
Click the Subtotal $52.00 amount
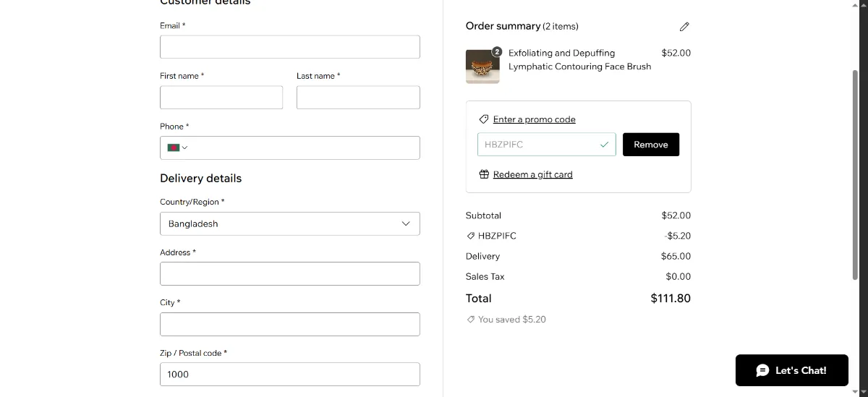coord(676,215)
